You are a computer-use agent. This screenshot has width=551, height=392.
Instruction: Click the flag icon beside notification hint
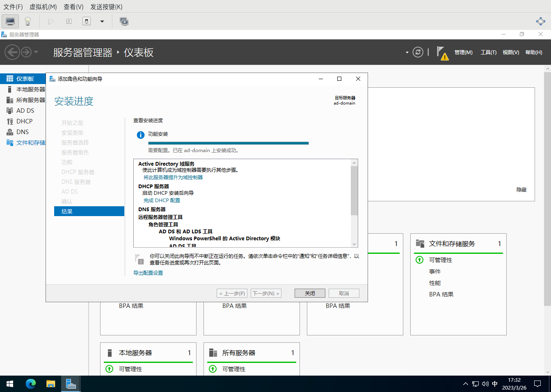click(139, 259)
